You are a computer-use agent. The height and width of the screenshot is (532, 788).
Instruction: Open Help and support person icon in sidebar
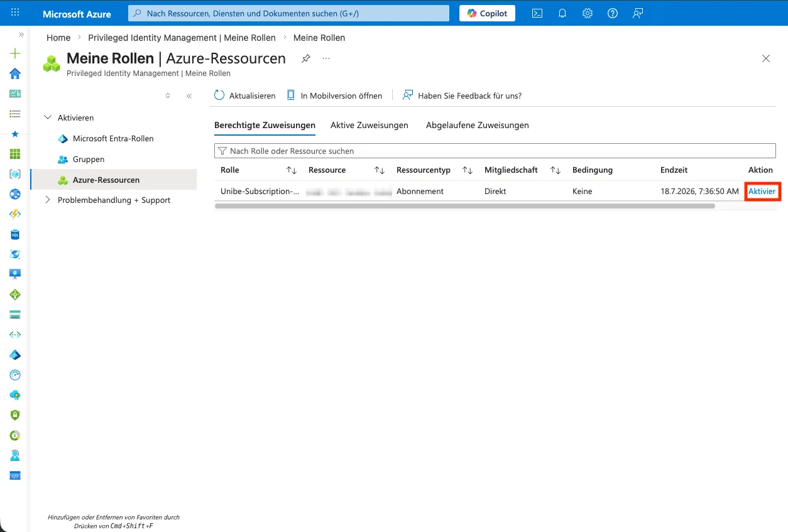coord(15,455)
